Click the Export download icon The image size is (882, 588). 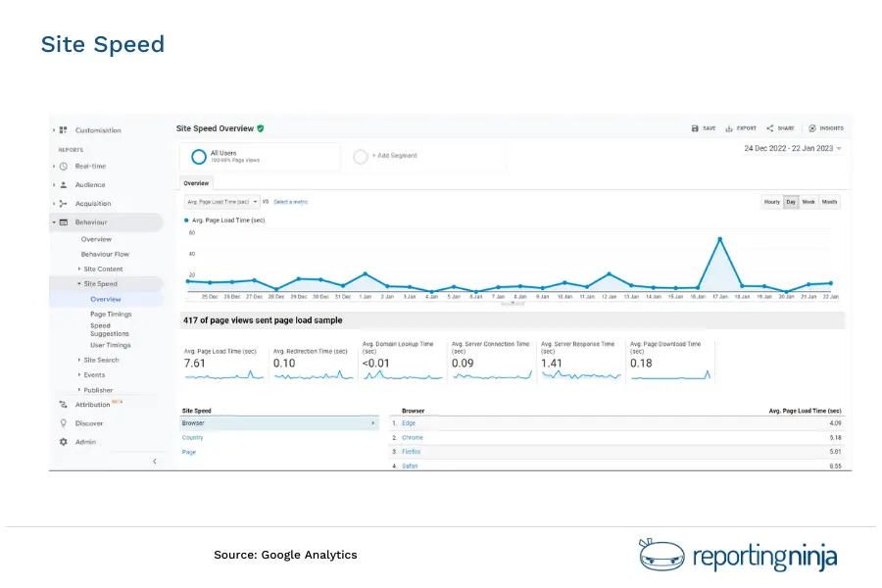pyautogui.click(x=731, y=126)
